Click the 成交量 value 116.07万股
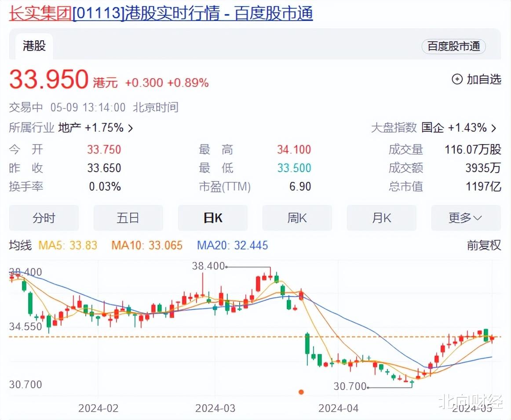The height and width of the screenshot is (420, 511). (x=473, y=149)
